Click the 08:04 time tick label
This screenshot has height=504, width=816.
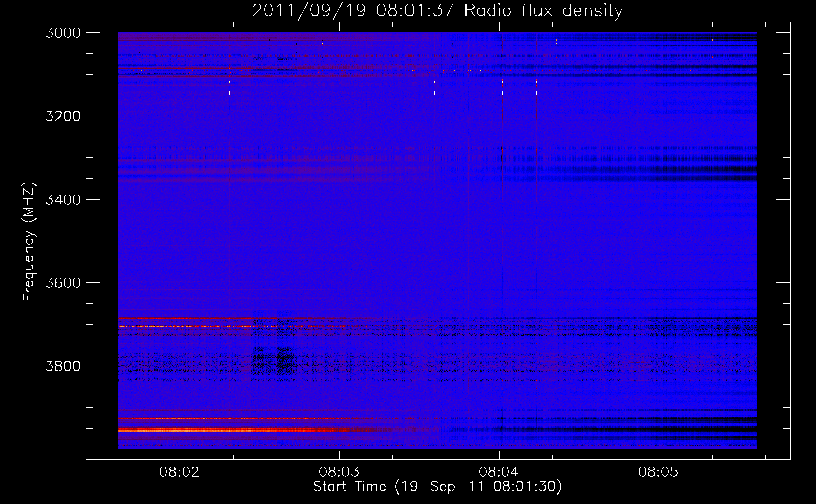[x=499, y=472]
